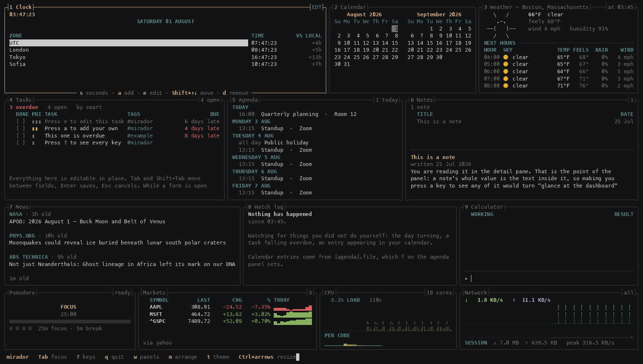Screen dimensions: 643x364
Task: Click 'a add' hint in Clock panel
Action: [126, 93]
